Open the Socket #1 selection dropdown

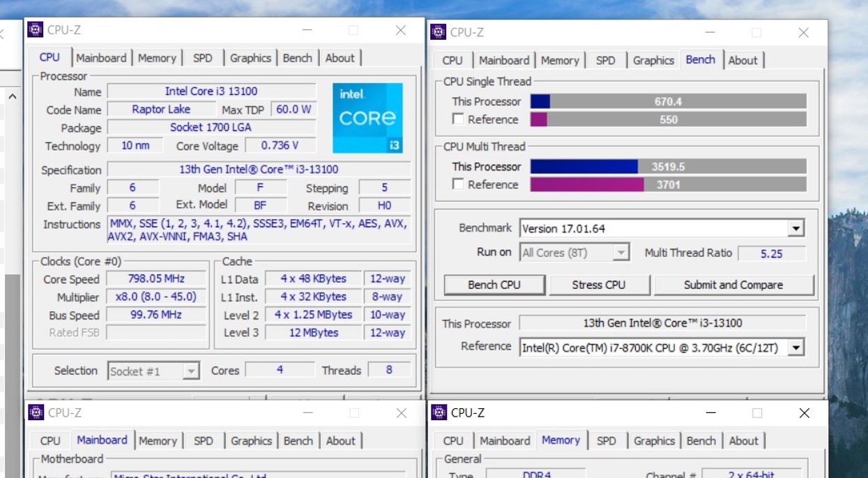(x=190, y=371)
